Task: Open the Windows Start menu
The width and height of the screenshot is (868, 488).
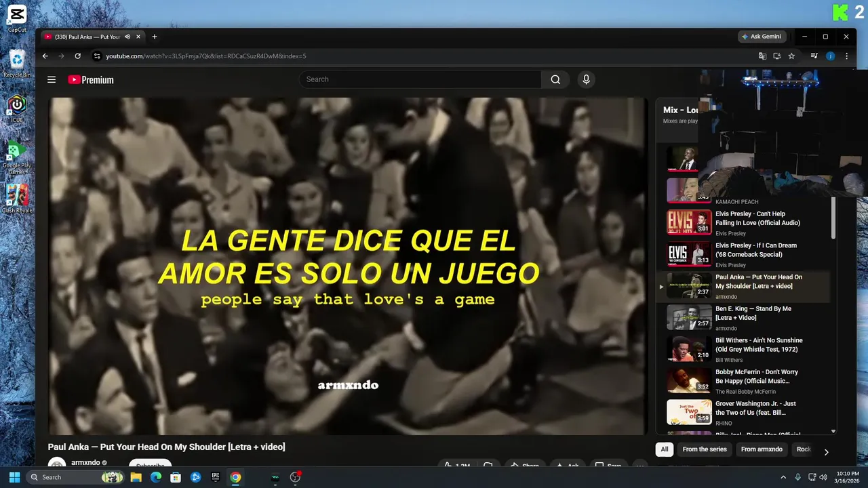Action: (x=14, y=477)
